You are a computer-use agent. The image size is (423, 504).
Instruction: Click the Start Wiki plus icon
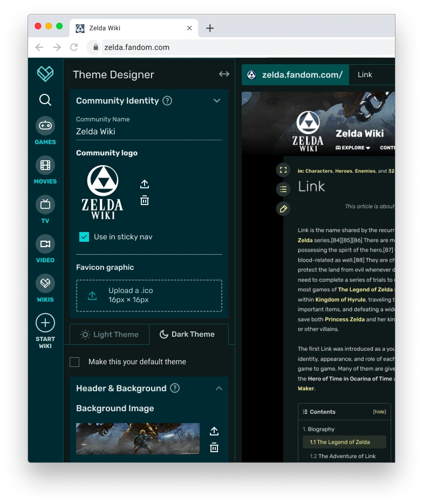[x=45, y=323]
